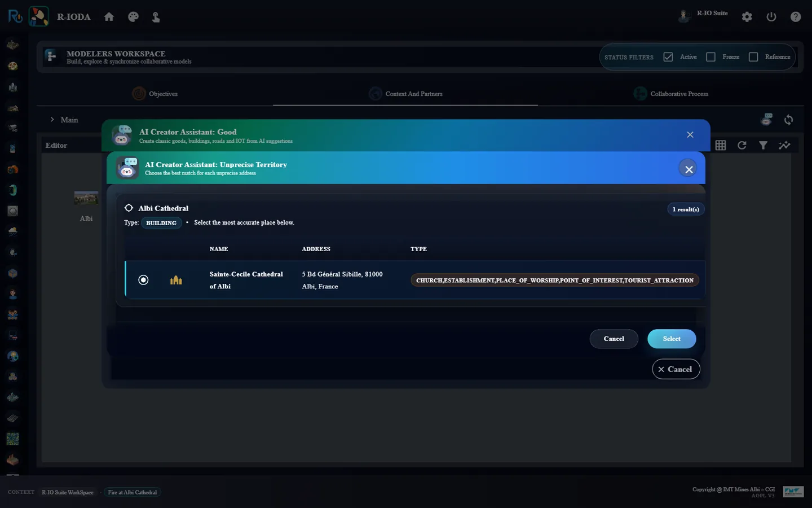Image resolution: width=812 pixels, height=508 pixels.
Task: Expand the Main section chevron
Action: [52, 120]
